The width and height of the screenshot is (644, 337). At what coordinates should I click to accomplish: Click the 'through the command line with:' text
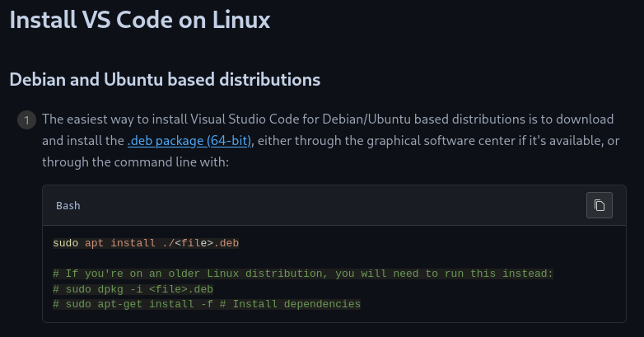136,162
